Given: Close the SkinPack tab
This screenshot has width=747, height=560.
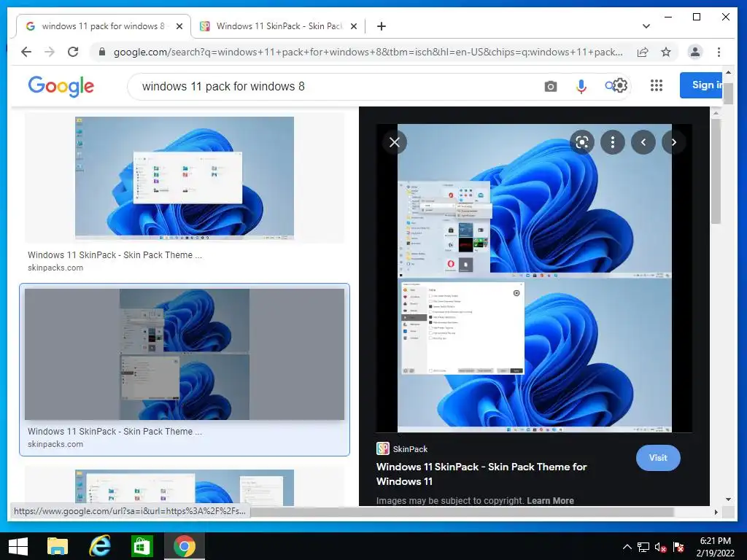Looking at the screenshot, I should click(354, 26).
